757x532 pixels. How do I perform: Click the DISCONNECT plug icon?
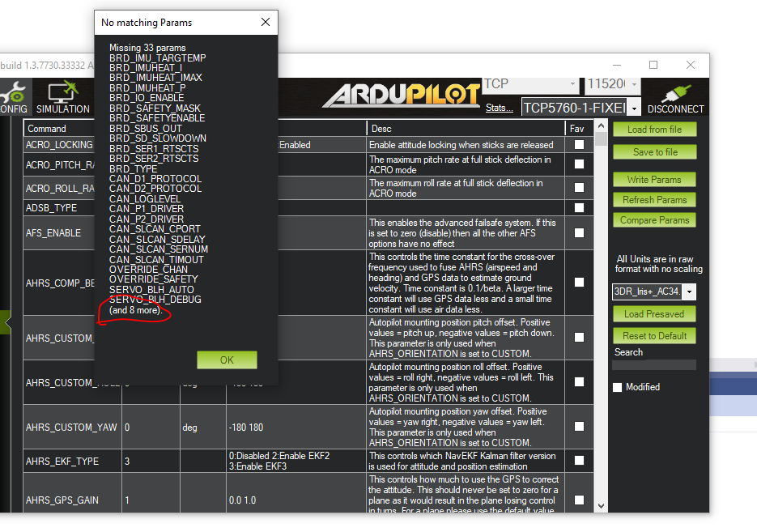(x=675, y=97)
